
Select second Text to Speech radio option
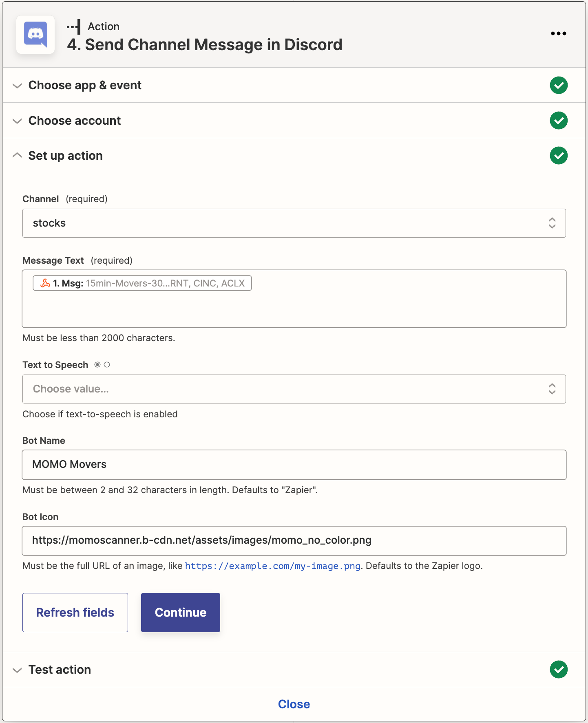coord(107,365)
